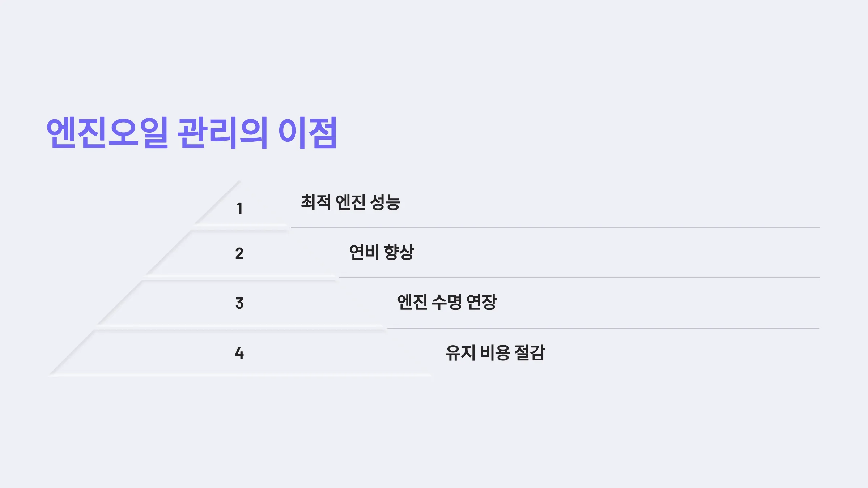Click the 유지 비용 절감 text
This screenshot has height=488, width=868.
tap(495, 353)
